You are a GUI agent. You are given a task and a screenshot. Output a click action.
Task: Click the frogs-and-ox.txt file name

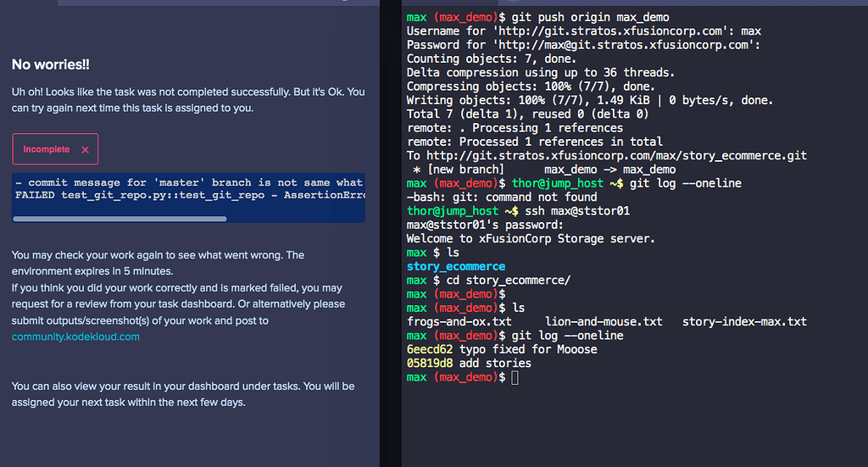[x=459, y=322]
